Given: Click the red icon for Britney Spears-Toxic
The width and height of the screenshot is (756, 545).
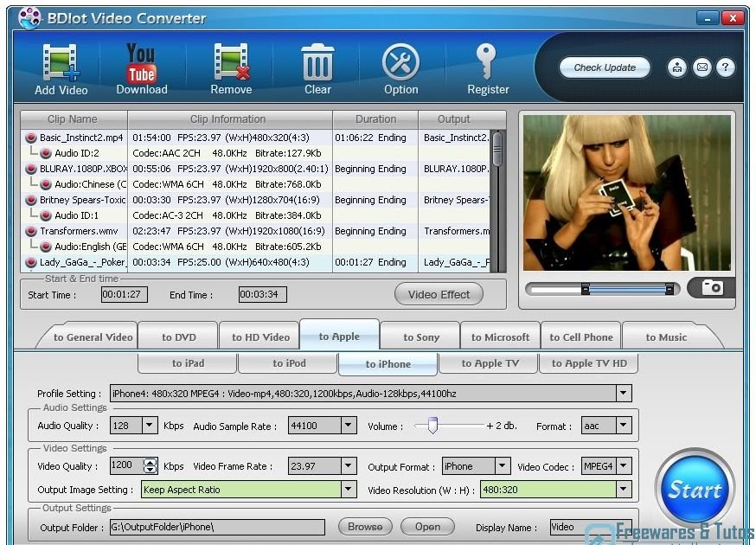Looking at the screenshot, I should [31, 200].
